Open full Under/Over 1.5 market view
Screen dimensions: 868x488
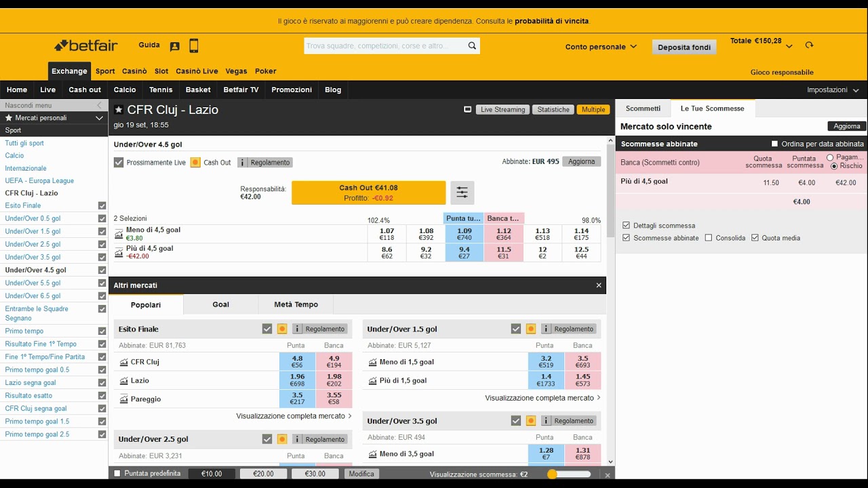coord(542,398)
